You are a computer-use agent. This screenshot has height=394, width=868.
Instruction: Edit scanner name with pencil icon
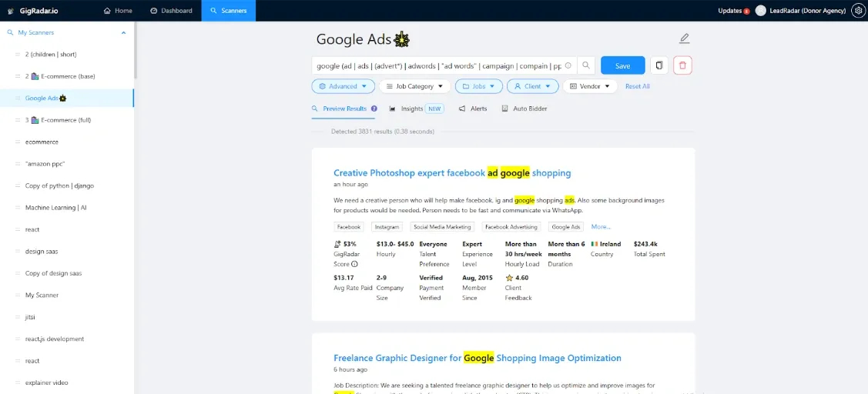(x=684, y=38)
